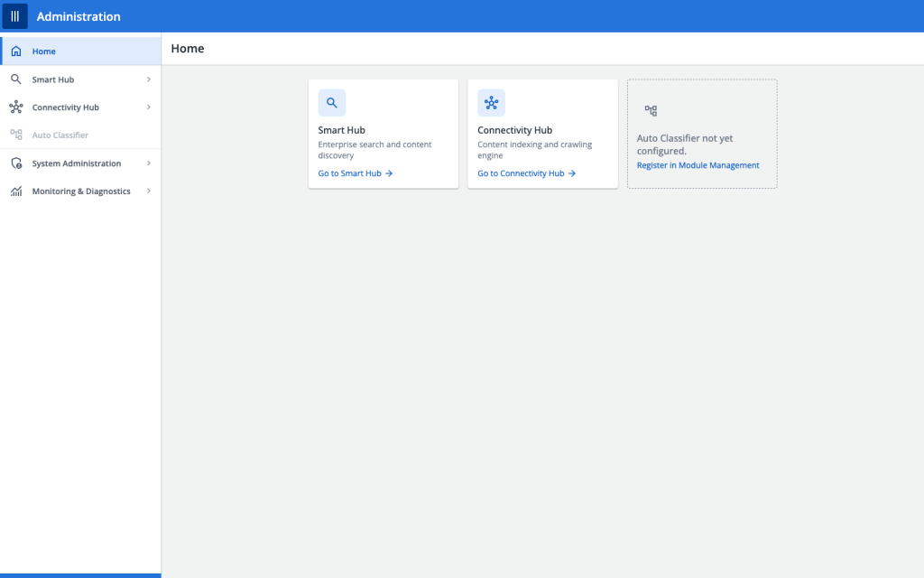
Task: Click the System Administration shield icon
Action: tap(16, 163)
